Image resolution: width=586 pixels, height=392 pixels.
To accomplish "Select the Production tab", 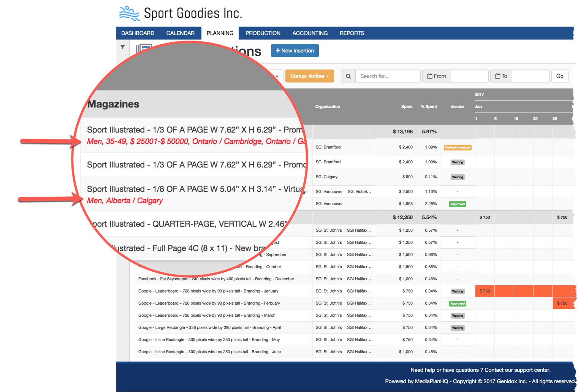I will pyautogui.click(x=263, y=33).
